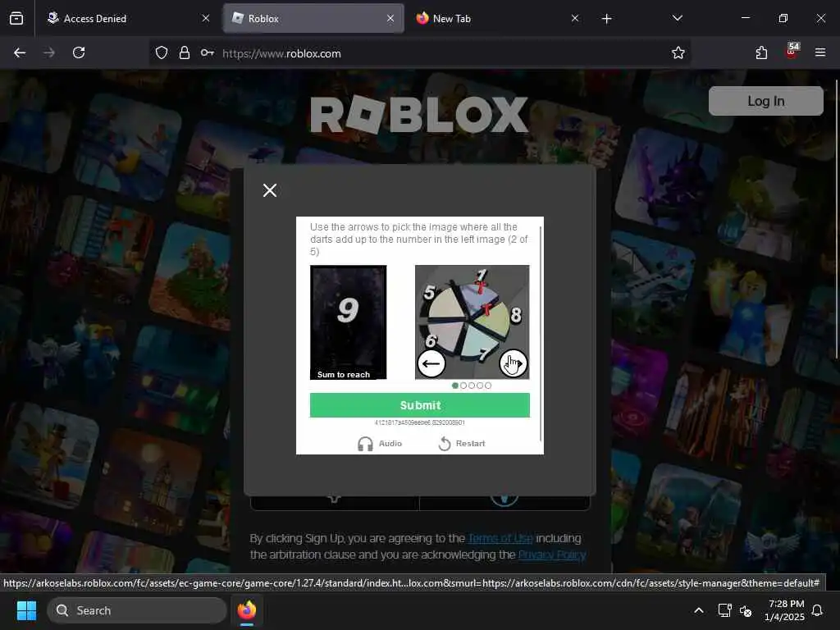Open tracking protection shield panel
Image resolution: width=840 pixels, height=630 pixels.
[x=162, y=53]
